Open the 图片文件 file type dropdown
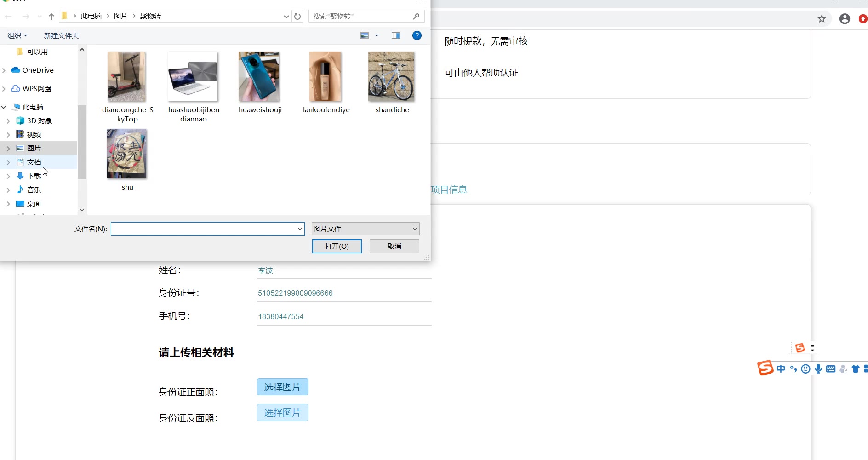The height and width of the screenshot is (460, 868). pyautogui.click(x=365, y=229)
